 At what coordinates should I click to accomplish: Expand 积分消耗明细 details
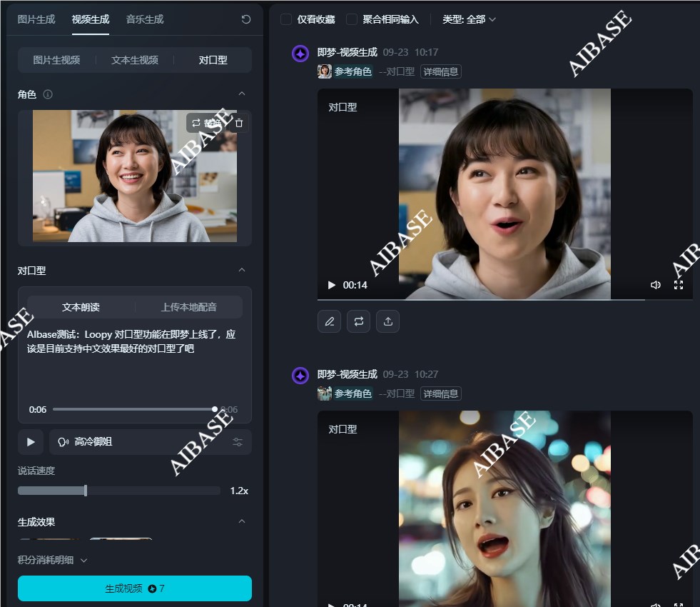[x=52, y=560]
